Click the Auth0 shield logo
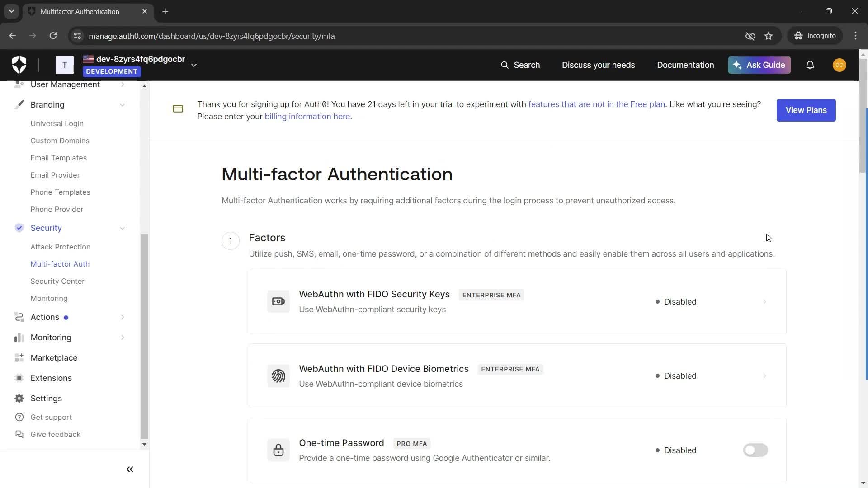Image resolution: width=868 pixels, height=488 pixels. [x=19, y=65]
